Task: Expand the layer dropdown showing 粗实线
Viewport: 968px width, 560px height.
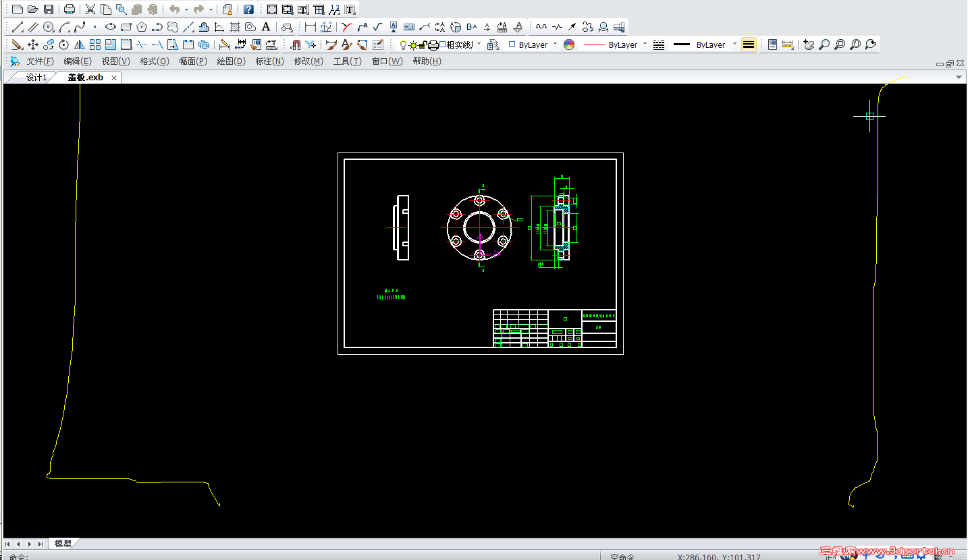Action: [479, 45]
